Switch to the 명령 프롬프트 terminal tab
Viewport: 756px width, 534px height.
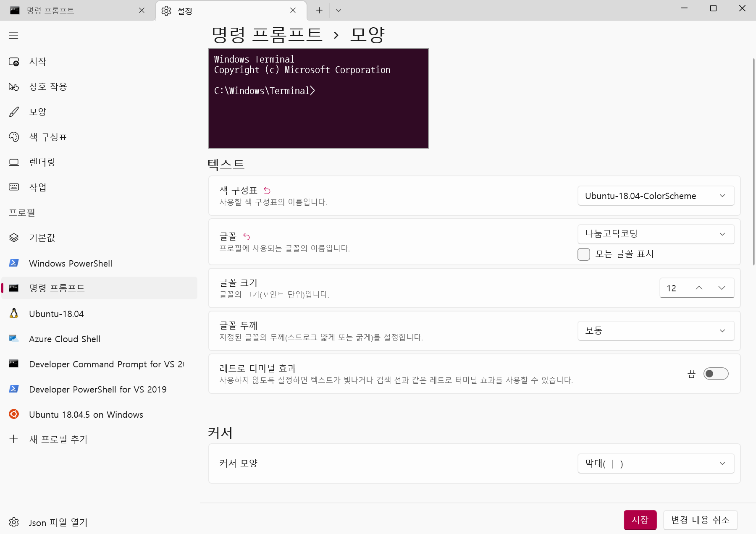click(x=78, y=10)
